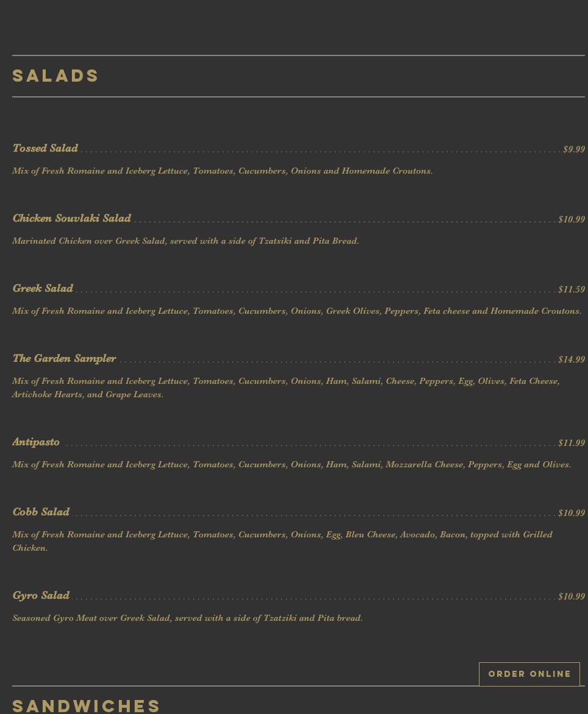Click the $11.99 Antipasto price
The width and height of the screenshot is (588, 714).
point(571,443)
